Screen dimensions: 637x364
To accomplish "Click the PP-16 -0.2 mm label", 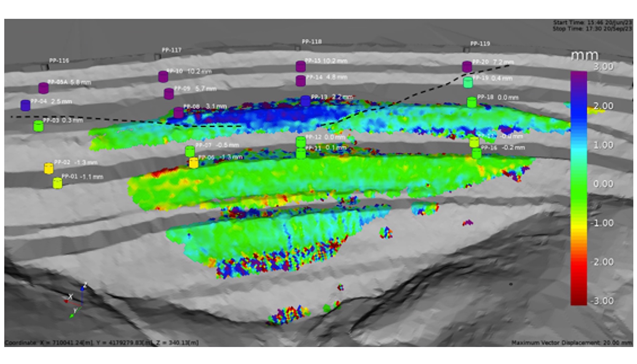I will 503,147.
